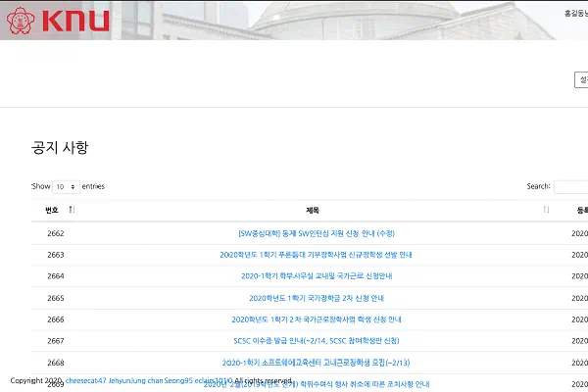The image size is (588, 392).
Task: Open the Show entries count dropdown
Action: point(66,186)
